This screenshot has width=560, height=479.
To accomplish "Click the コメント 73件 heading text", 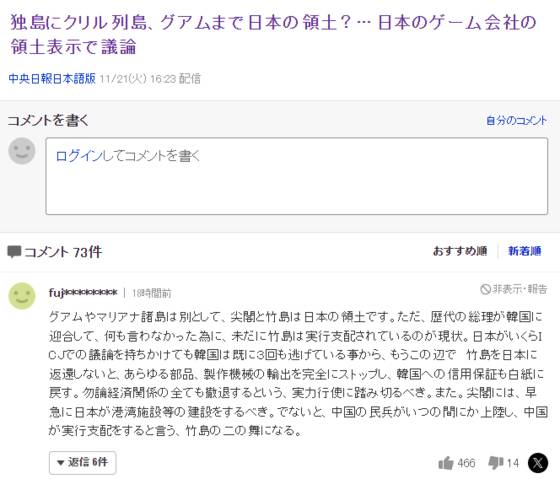I will coord(63,252).
